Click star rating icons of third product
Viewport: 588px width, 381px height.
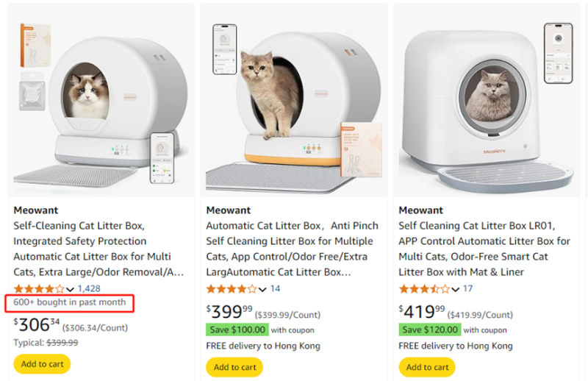tap(423, 289)
